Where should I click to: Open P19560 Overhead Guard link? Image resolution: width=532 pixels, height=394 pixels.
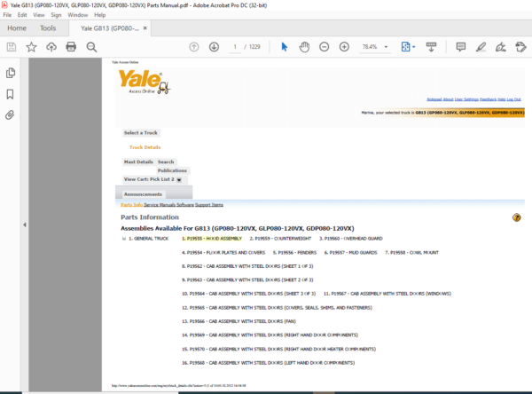(x=351, y=239)
